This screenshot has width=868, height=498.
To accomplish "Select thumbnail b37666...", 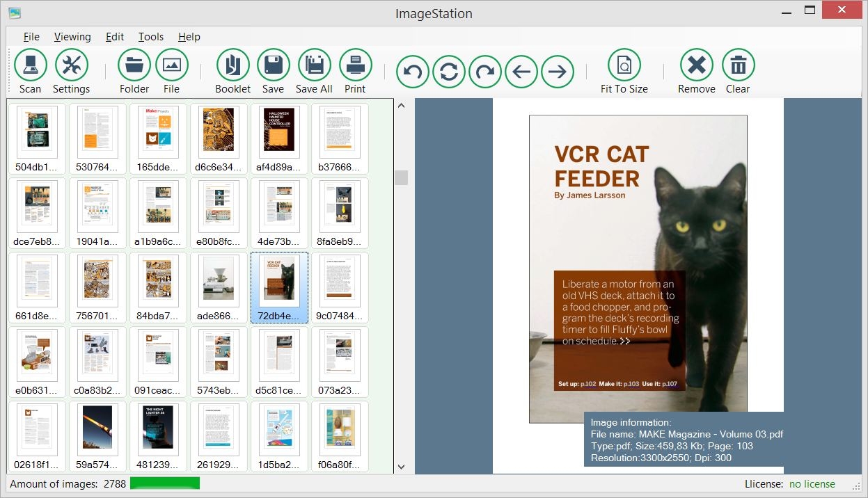I will click(340, 139).
